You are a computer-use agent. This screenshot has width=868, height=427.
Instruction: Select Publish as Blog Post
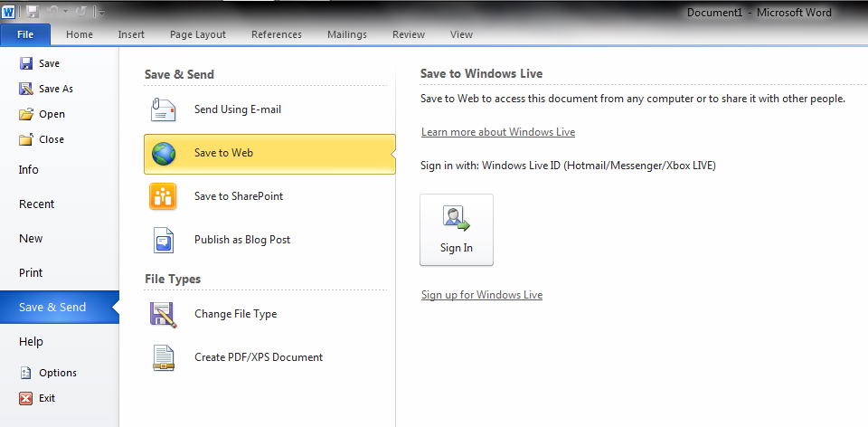(x=241, y=240)
